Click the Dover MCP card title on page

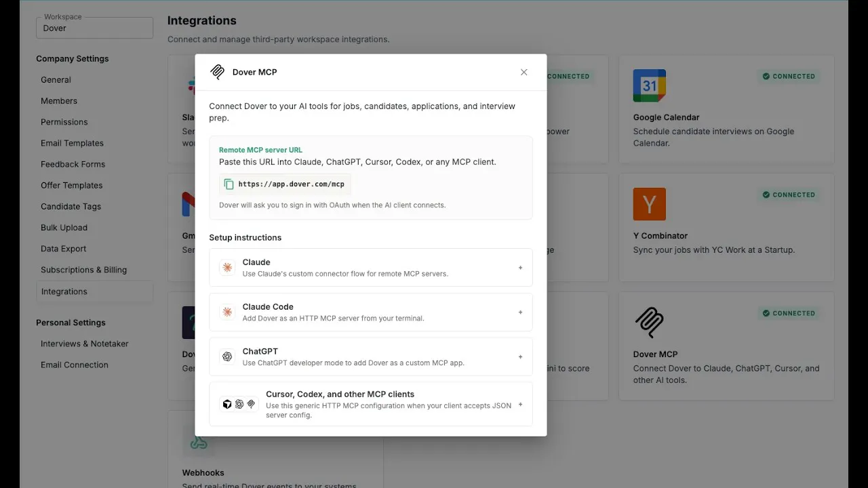coord(655,354)
